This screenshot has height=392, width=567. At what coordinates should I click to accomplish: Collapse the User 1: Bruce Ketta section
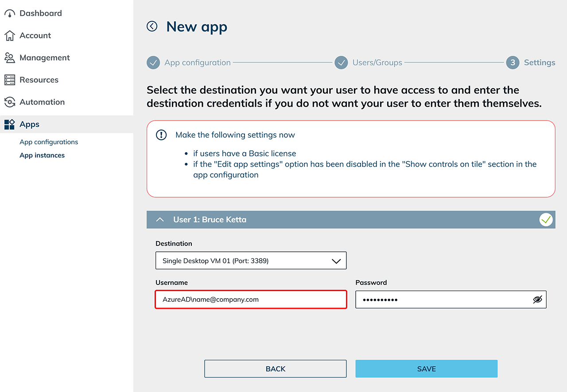click(x=160, y=219)
